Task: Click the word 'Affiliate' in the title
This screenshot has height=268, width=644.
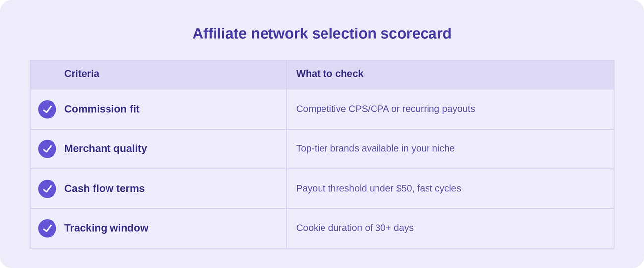Action: pyautogui.click(x=219, y=33)
